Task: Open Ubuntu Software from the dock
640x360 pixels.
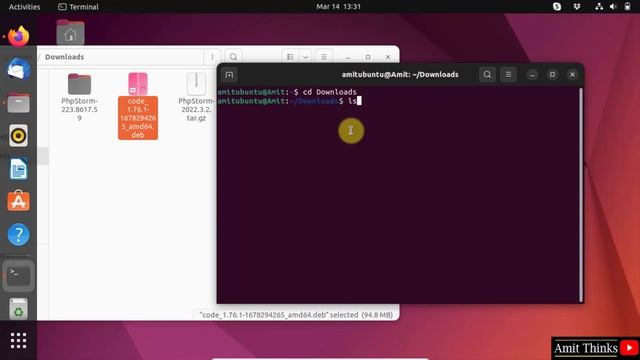Action: coord(18,201)
